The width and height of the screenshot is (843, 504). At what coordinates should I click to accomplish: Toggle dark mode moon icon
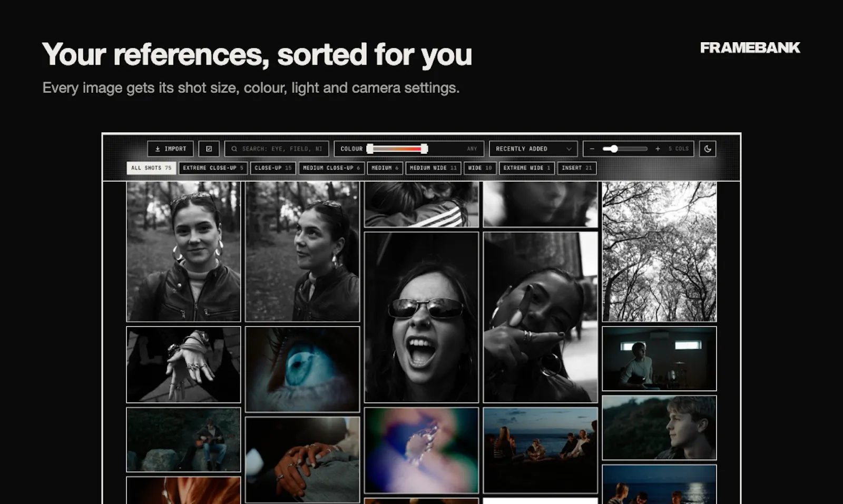coord(708,149)
